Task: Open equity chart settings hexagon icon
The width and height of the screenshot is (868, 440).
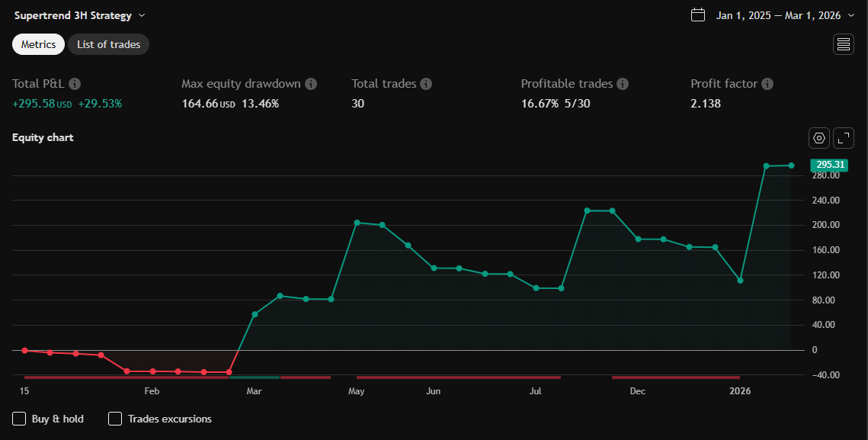Action: pos(819,138)
